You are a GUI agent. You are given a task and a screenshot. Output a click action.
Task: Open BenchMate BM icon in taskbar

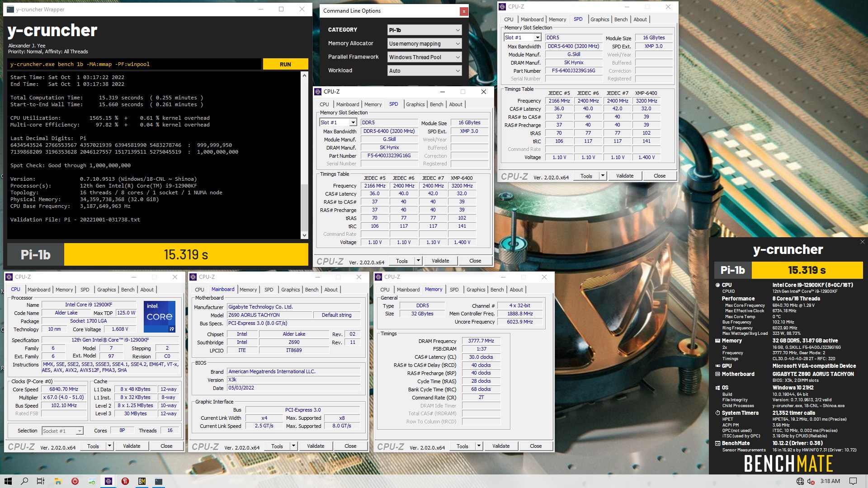(142, 481)
